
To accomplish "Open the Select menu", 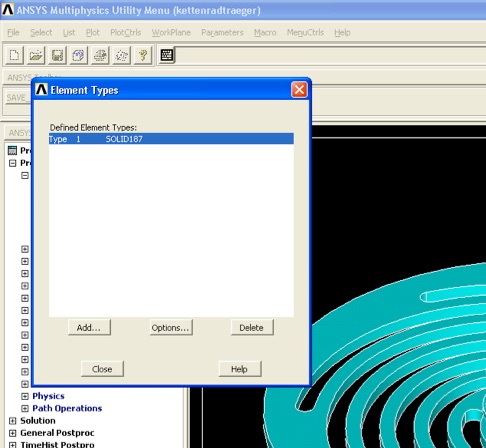I will coord(41,33).
